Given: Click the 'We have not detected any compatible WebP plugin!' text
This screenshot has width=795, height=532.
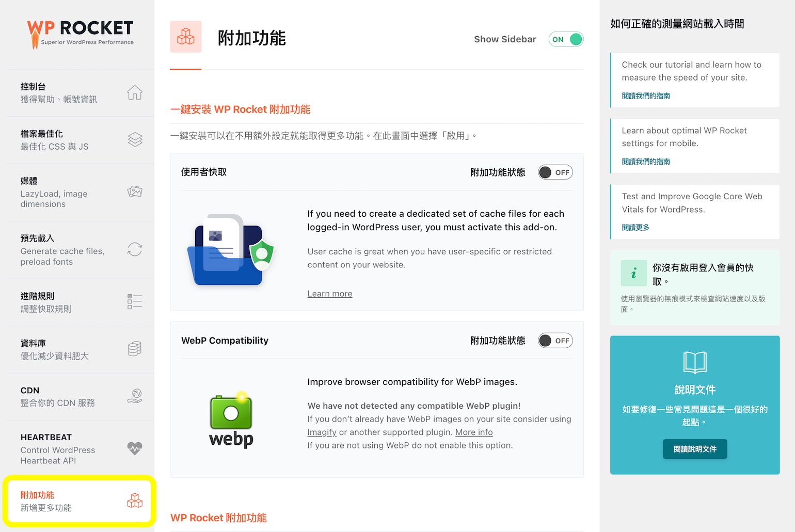Looking at the screenshot, I should 414,406.
